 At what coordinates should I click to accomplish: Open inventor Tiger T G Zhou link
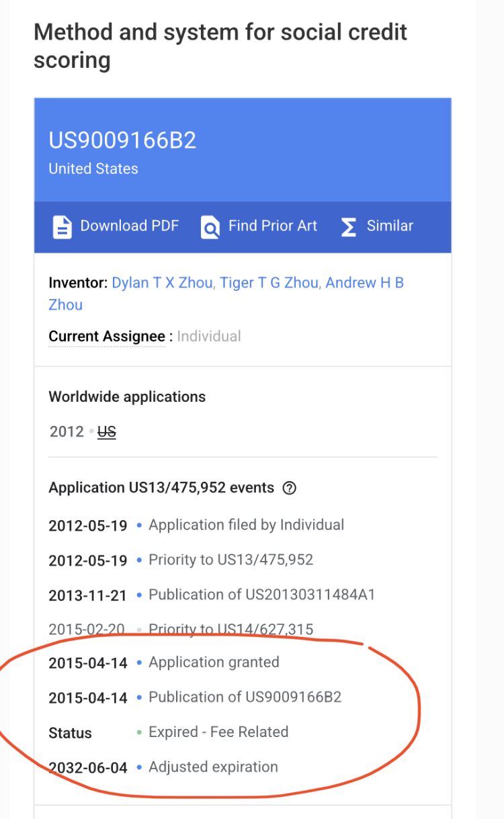pos(269,283)
